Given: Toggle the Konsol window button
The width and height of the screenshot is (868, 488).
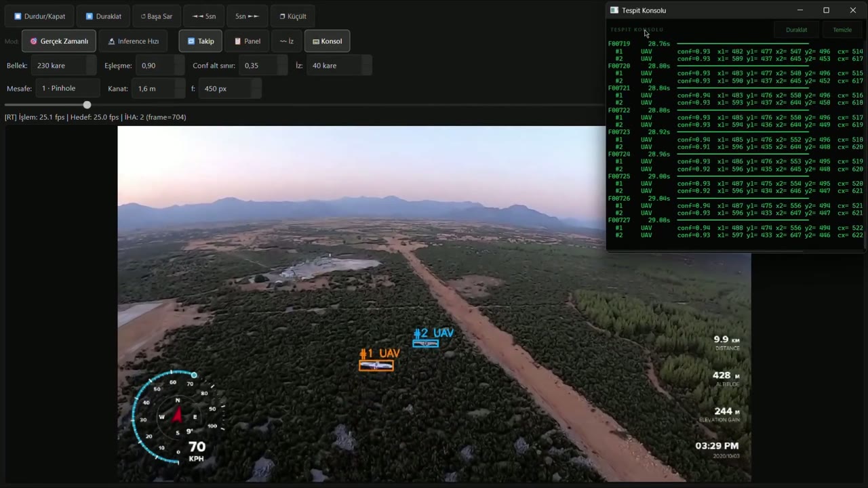Looking at the screenshot, I should point(327,41).
